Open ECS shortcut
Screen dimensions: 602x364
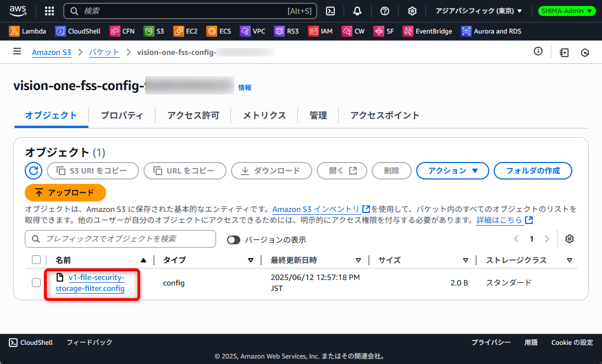point(218,31)
